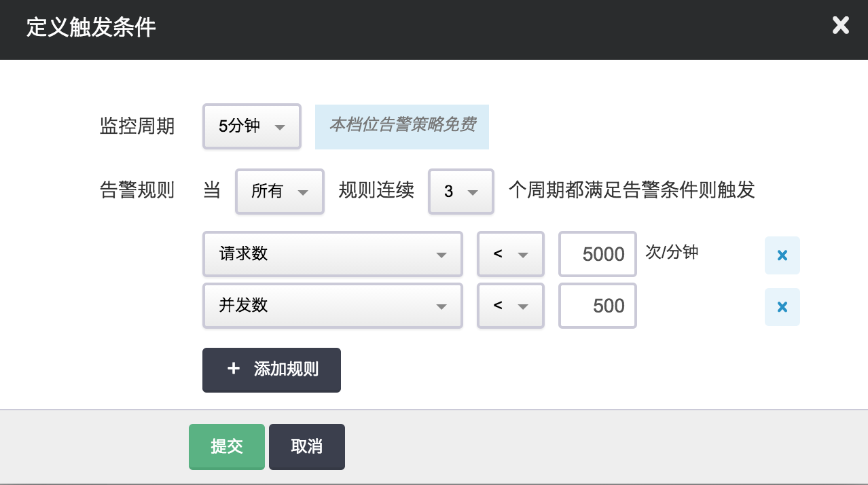The height and width of the screenshot is (485, 868).
Task: Close the 定义触发条件 dialog
Action: [840, 26]
